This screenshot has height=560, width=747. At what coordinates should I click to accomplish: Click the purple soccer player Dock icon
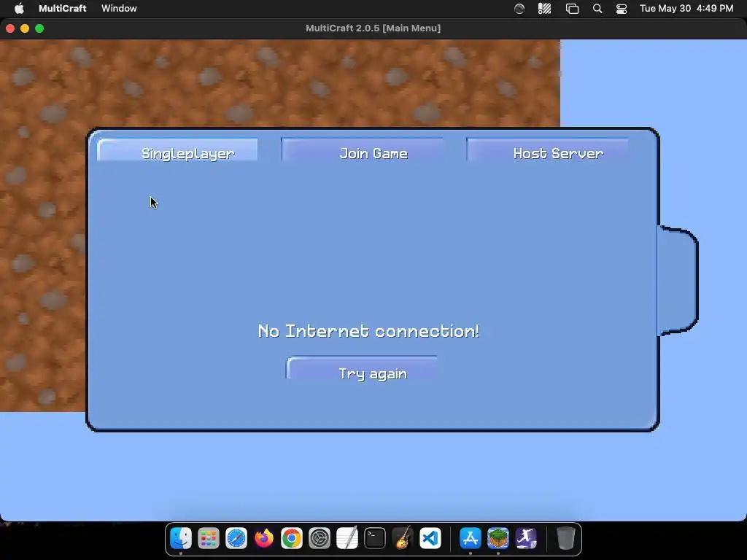click(x=525, y=539)
